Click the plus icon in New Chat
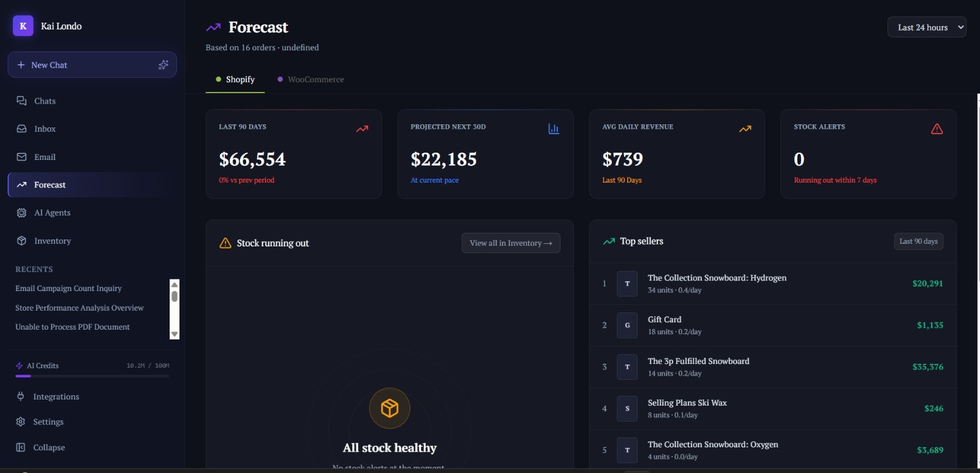 pos(21,65)
